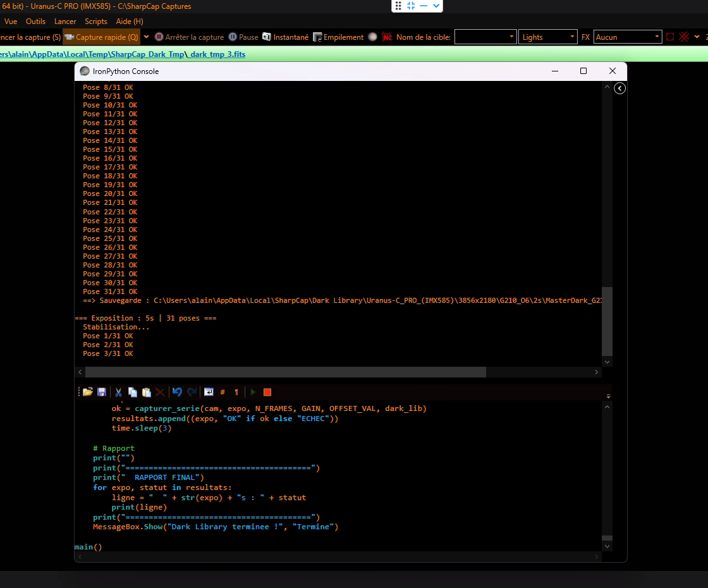Viewport: 708px width, 588px height.
Task: Select the red square selection area icon
Action: (670, 37)
